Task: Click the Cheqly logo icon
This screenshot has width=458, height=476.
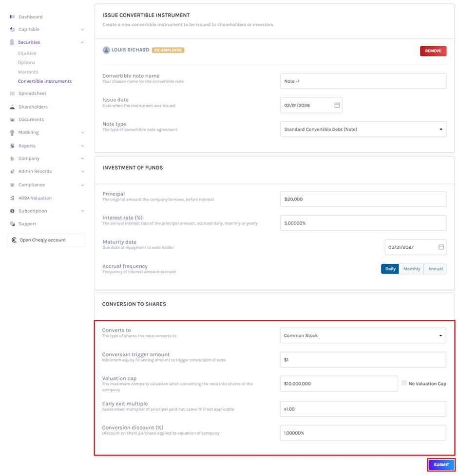Action: (14, 240)
